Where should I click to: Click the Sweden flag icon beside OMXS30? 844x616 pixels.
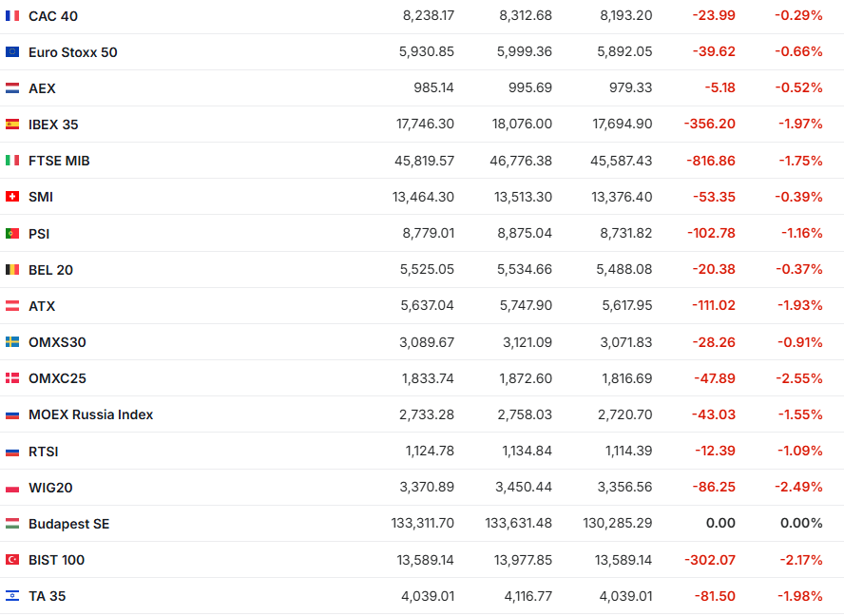(12, 342)
